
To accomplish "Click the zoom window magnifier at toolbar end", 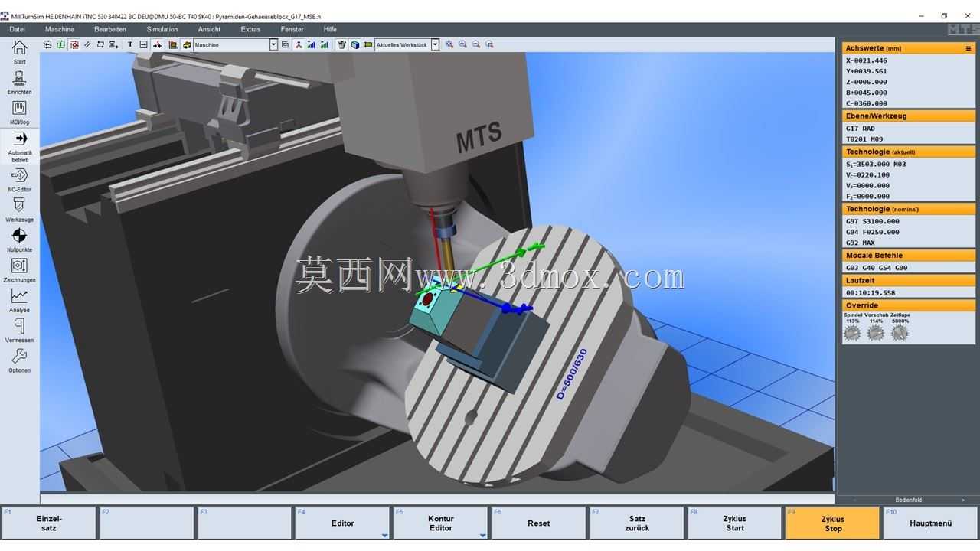I will 489,44.
